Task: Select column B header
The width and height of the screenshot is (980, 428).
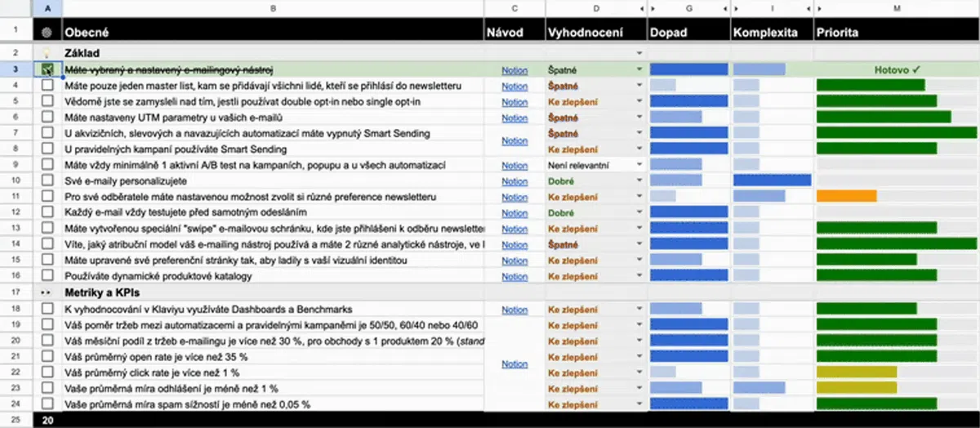Action: [x=273, y=7]
